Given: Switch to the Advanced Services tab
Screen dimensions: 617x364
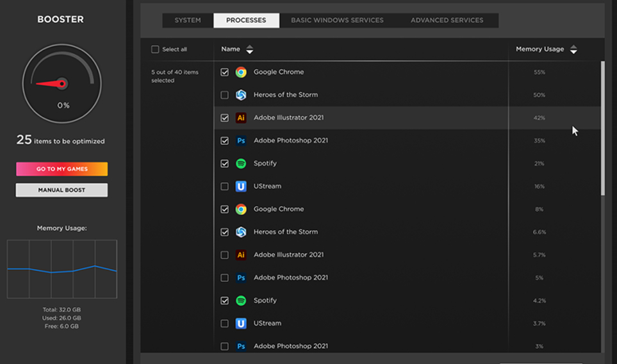Looking at the screenshot, I should point(447,20).
